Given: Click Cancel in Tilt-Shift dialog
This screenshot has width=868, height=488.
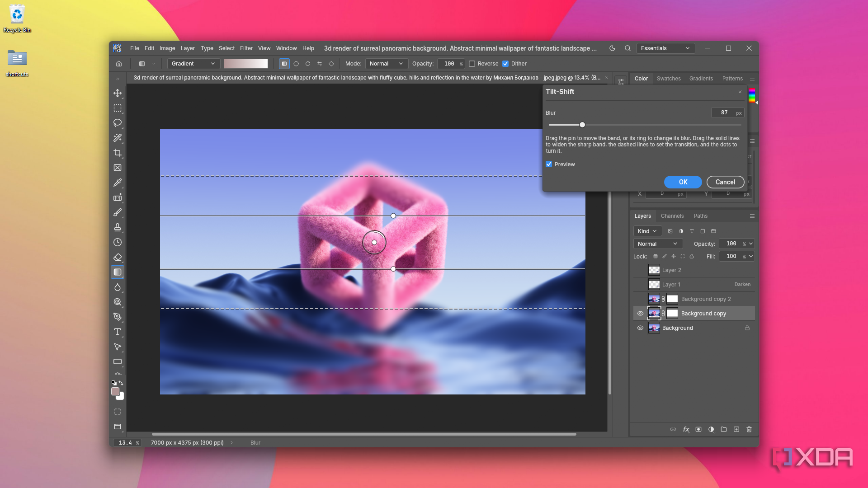Looking at the screenshot, I should (x=726, y=182).
